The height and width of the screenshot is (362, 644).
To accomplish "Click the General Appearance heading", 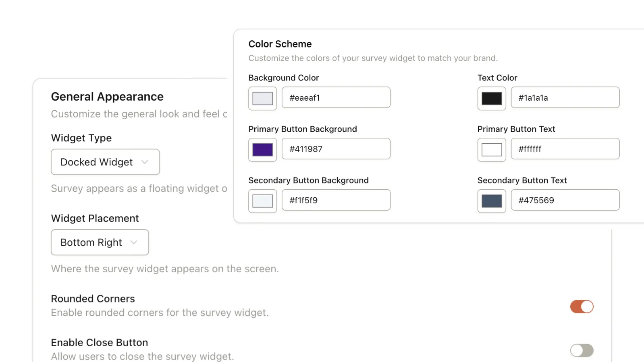I will click(x=107, y=96).
